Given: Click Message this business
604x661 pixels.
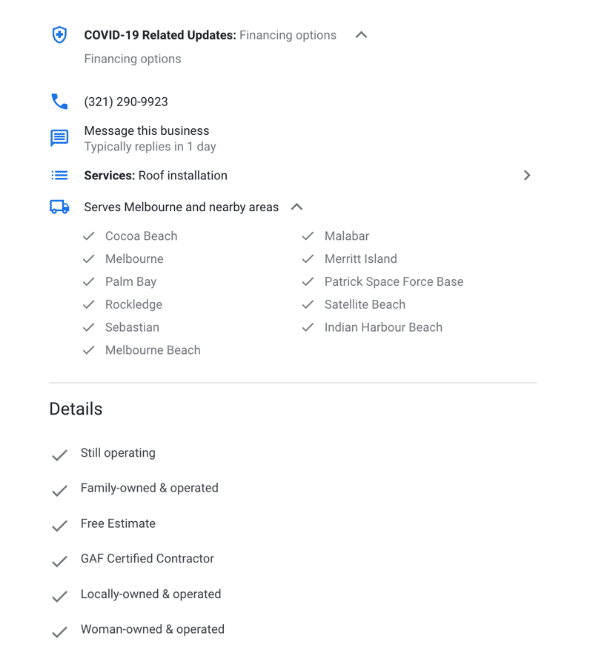Looking at the screenshot, I should (147, 131).
